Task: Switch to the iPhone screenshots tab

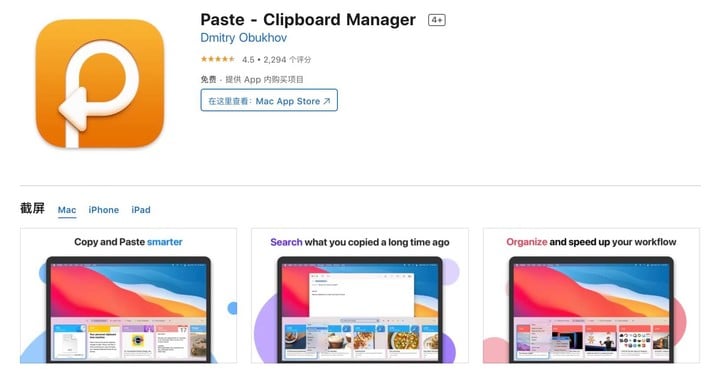Action: (103, 210)
